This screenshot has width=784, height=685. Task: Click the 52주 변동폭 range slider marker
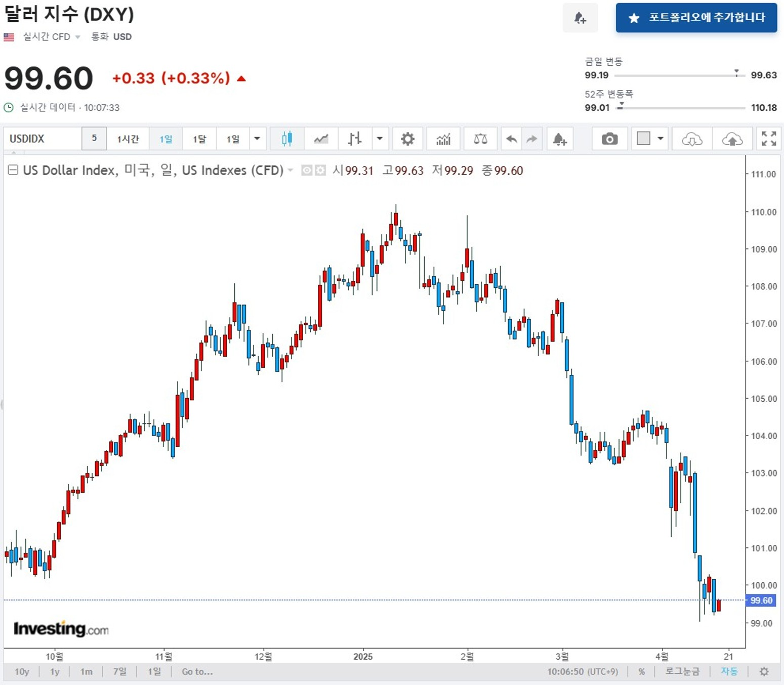click(x=621, y=105)
